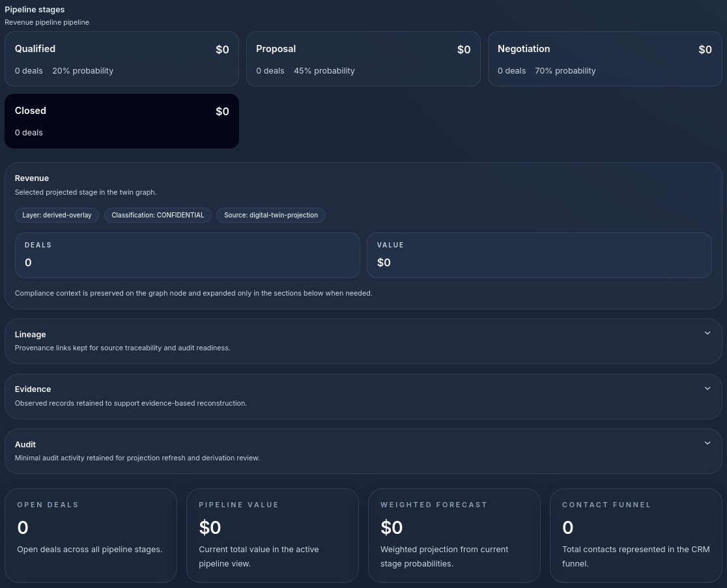Screen dimensions: 727x588
Task: Click the Lineage section title
Action: (31, 334)
